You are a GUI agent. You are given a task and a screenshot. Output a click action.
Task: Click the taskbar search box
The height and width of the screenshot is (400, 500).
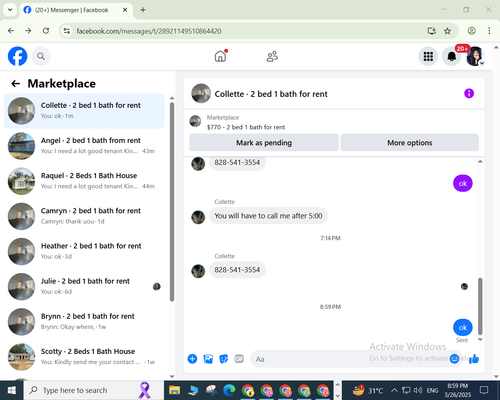[x=93, y=390]
